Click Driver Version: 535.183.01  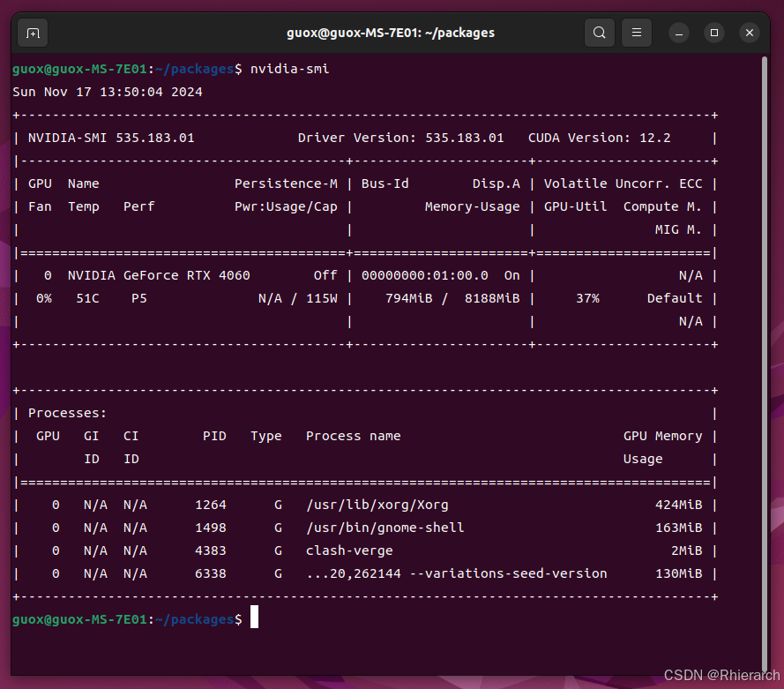pyautogui.click(x=400, y=138)
